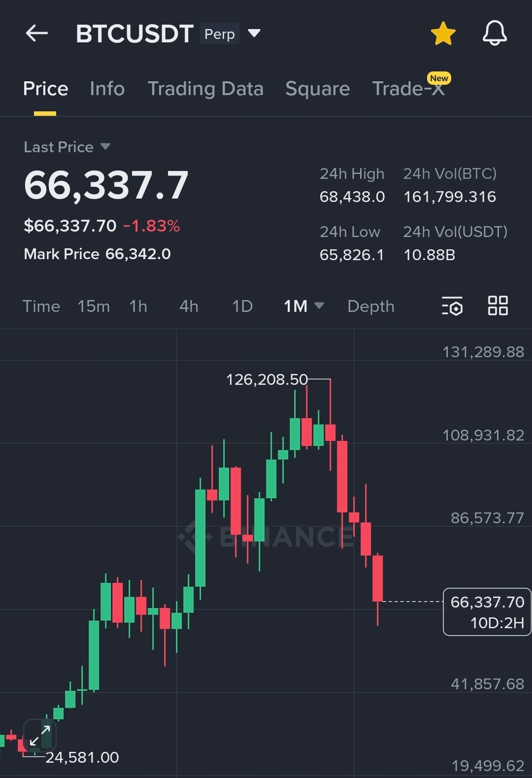The width and height of the screenshot is (532, 778).
Task: Switch to the Info tab
Action: point(107,89)
